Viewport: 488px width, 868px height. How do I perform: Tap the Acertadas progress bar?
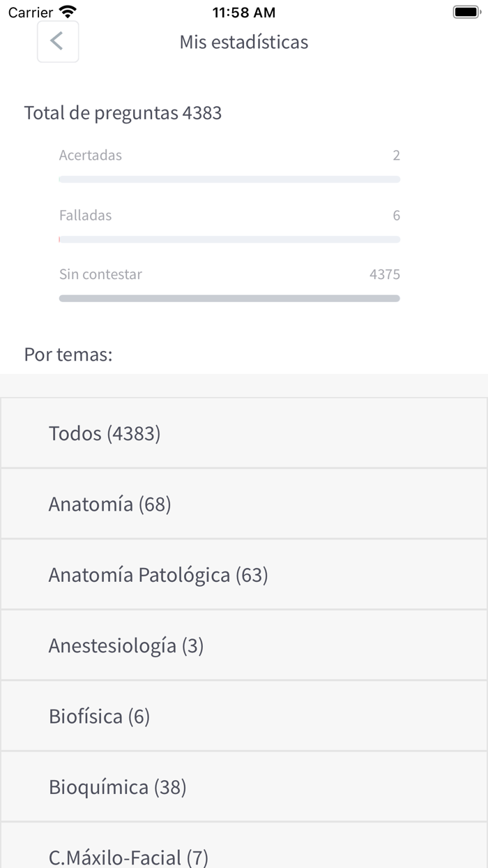pos(229,179)
